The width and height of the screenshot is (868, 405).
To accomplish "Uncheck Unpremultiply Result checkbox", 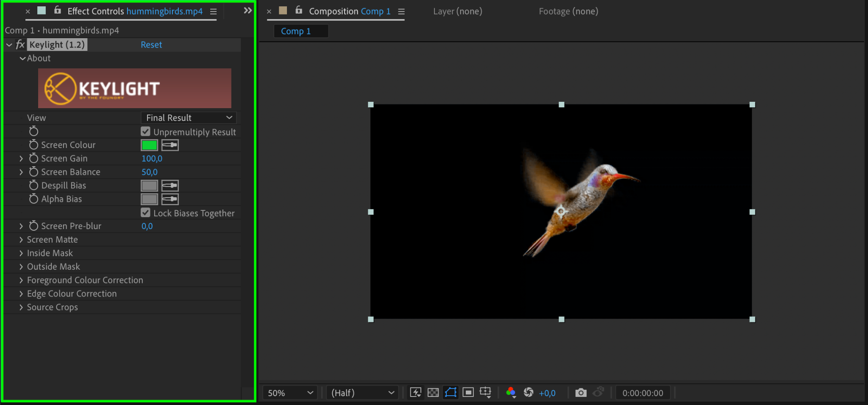I will pos(146,132).
